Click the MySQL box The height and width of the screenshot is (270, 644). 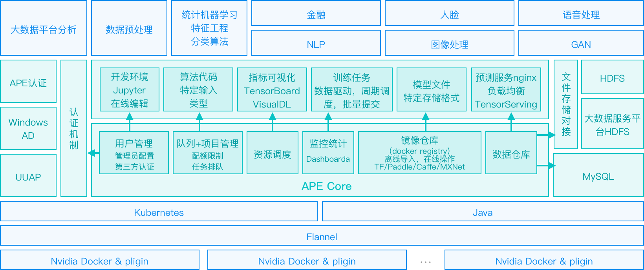tap(598, 175)
